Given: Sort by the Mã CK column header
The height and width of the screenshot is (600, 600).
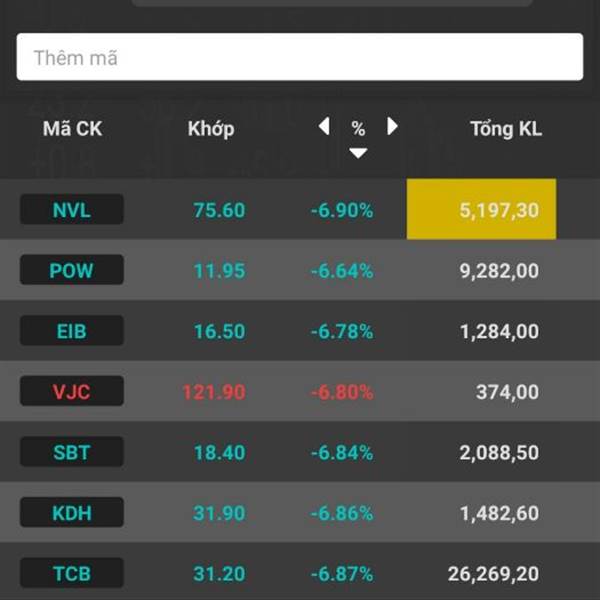Looking at the screenshot, I should [72, 129].
